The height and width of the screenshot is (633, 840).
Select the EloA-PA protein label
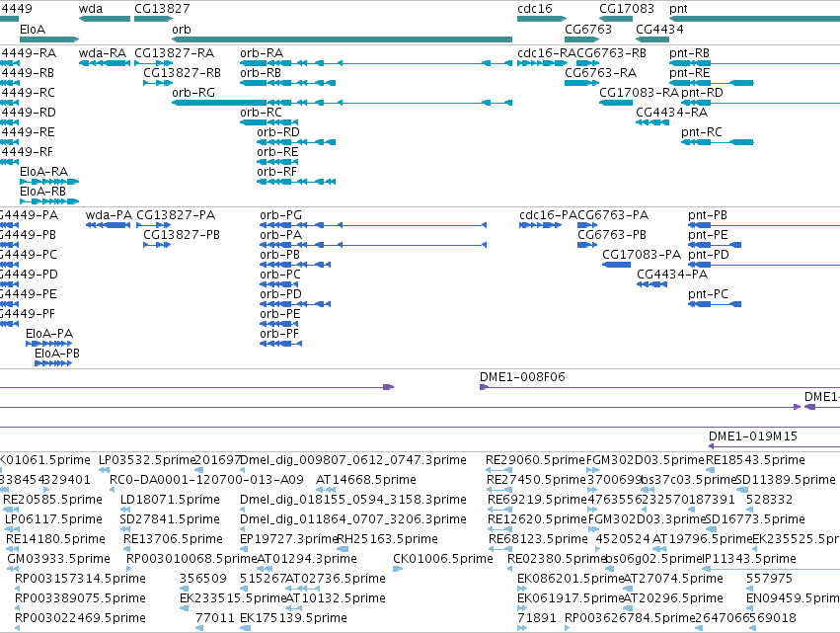pyautogui.click(x=49, y=334)
